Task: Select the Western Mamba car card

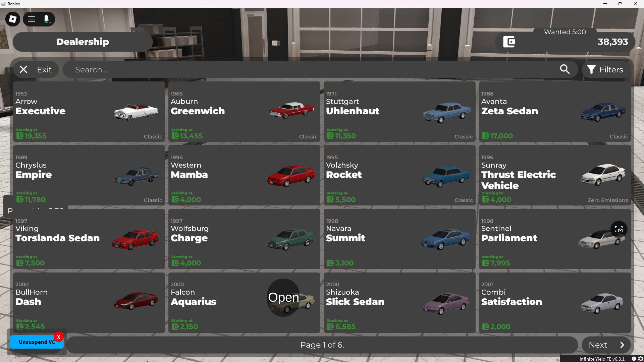Action: coord(244,175)
